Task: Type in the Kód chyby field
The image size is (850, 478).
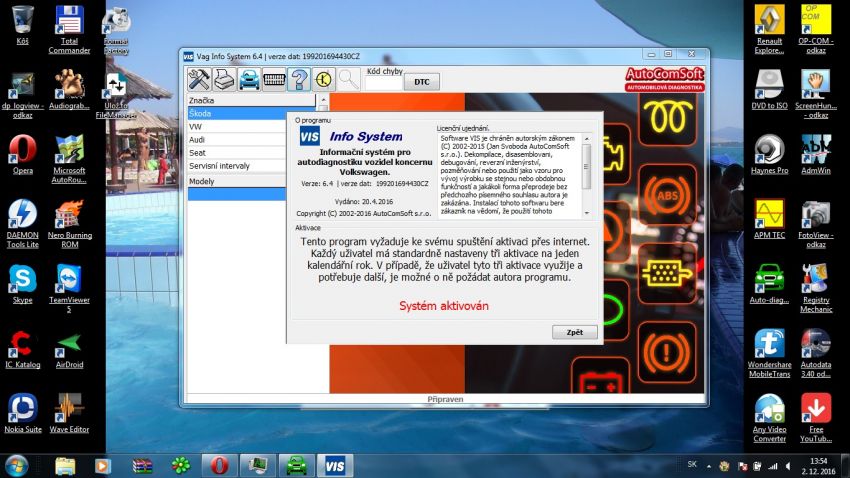Action: [382, 83]
